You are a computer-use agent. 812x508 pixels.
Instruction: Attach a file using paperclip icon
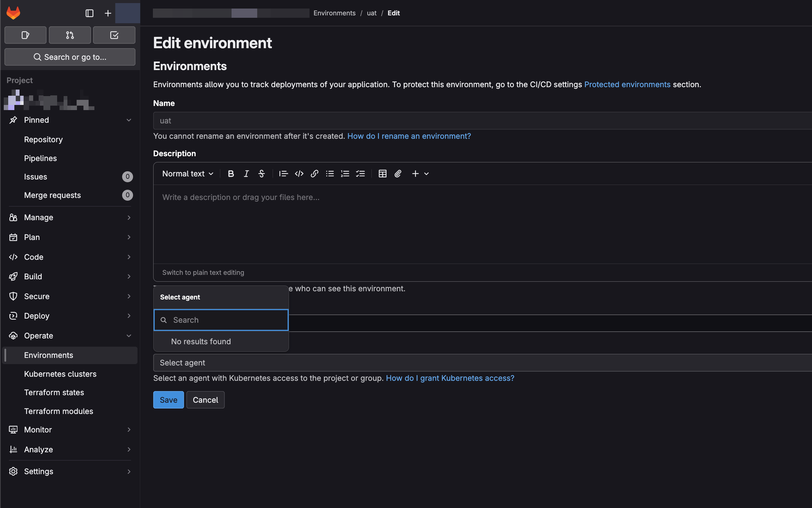pos(397,174)
